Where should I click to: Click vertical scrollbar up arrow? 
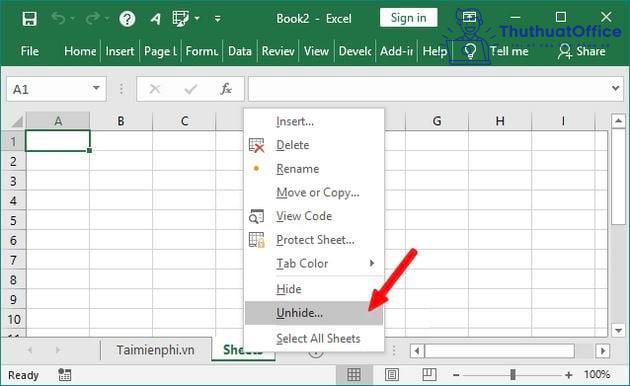(618, 120)
